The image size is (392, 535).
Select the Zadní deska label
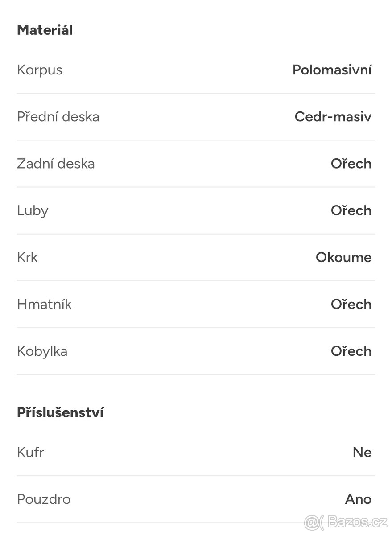pos(56,164)
